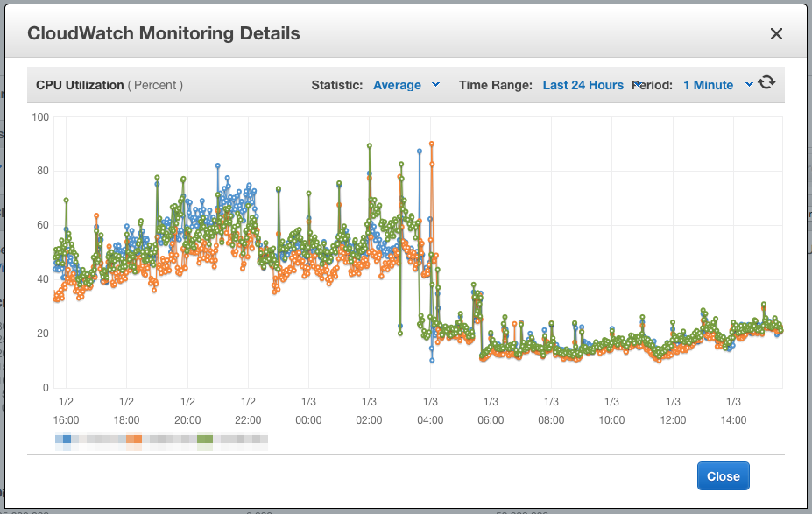Click the 02:00 time axis label

tap(369, 420)
